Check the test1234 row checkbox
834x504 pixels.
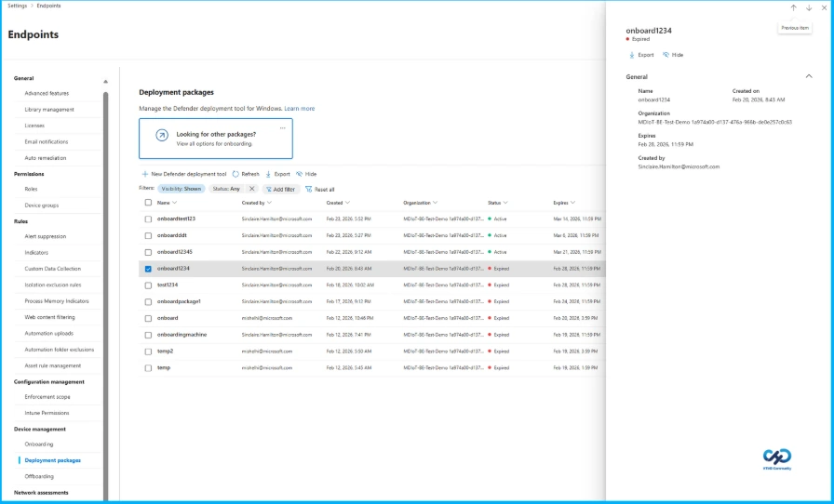148,285
